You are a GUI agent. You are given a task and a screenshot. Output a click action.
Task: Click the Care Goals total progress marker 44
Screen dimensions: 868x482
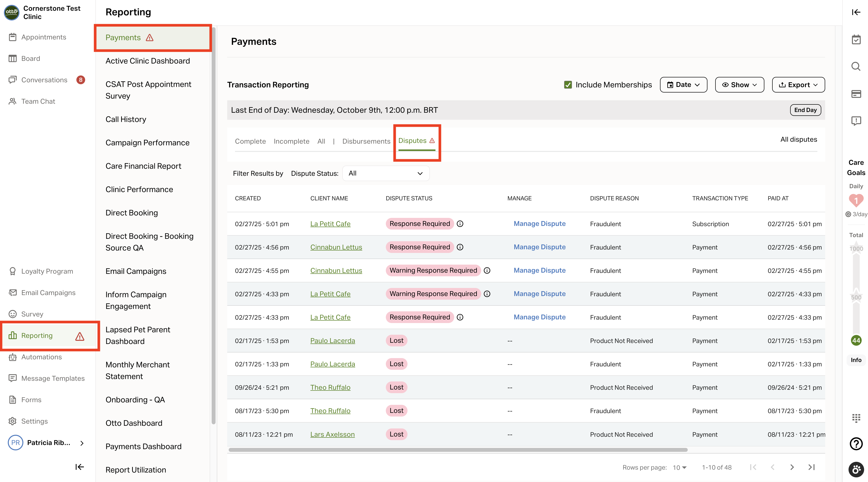click(856, 340)
